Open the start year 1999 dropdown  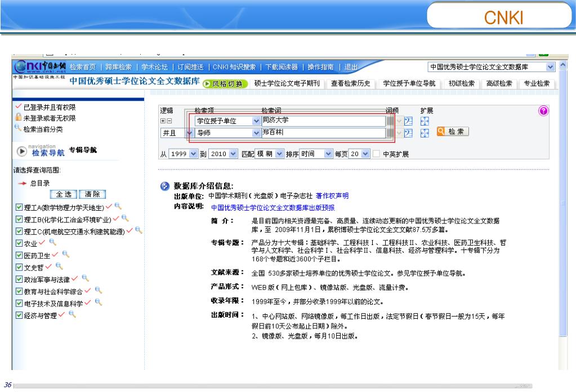pyautogui.click(x=193, y=154)
